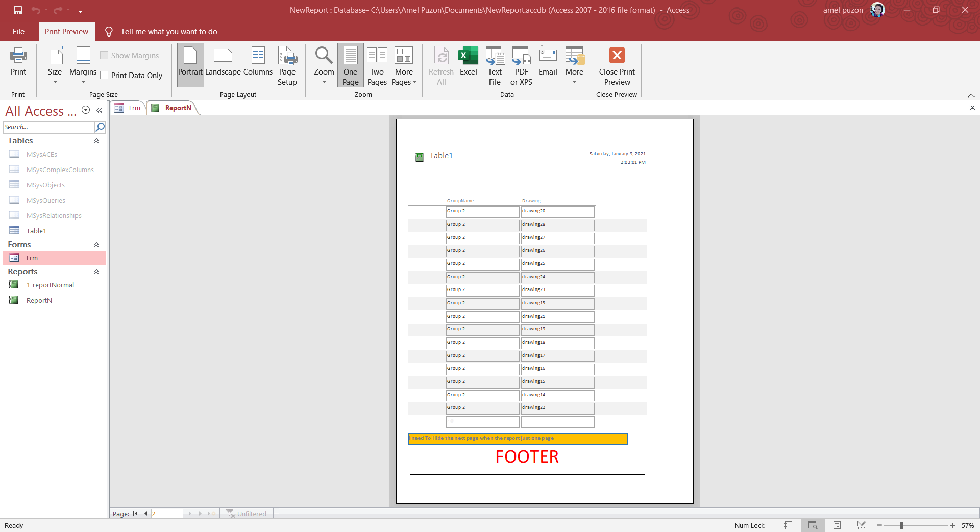The width and height of the screenshot is (980, 532).
Task: Click the current page number field
Action: tap(166, 514)
